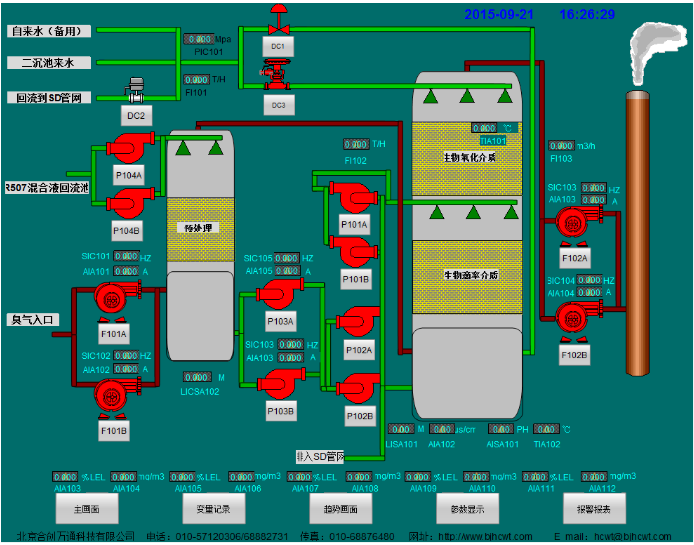Open the DC1 valve label button
The height and width of the screenshot is (545, 694).
click(278, 46)
